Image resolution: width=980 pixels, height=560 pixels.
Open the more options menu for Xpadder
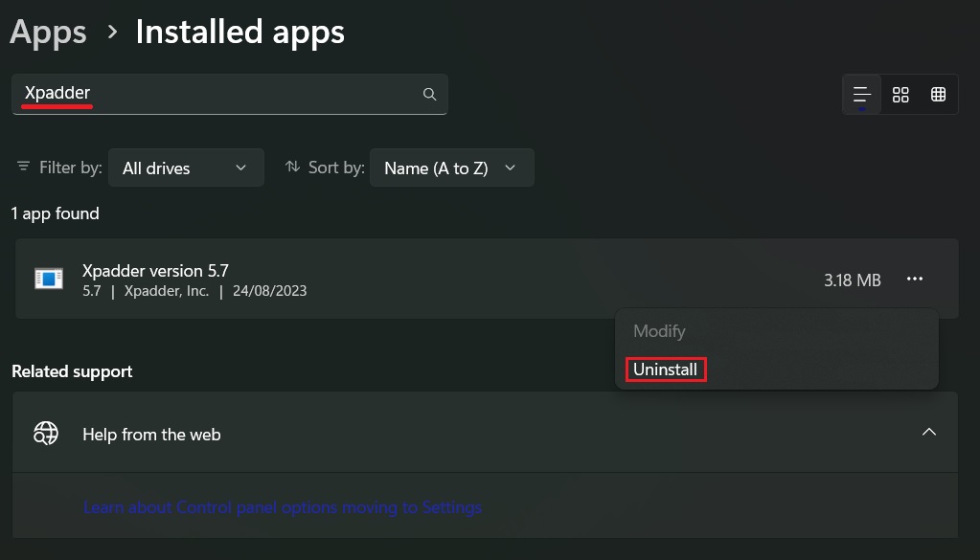[914, 279]
